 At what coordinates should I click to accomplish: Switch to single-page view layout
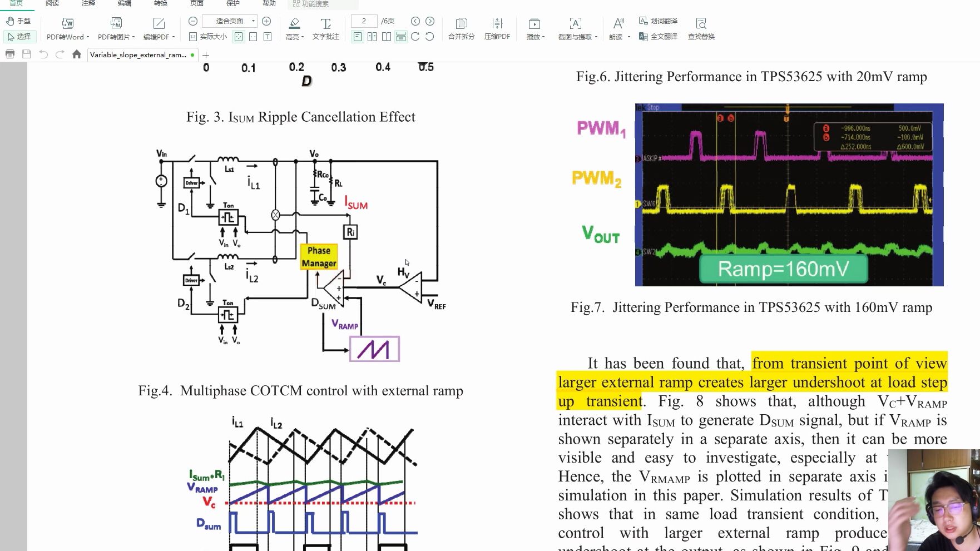(358, 37)
